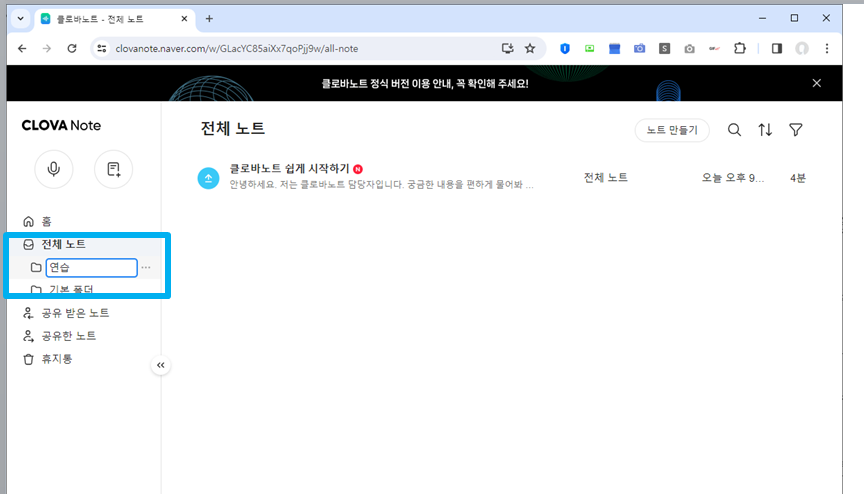Screen dimensions: 864x494
Task: Open the blue window extension icon
Action: (x=614, y=48)
